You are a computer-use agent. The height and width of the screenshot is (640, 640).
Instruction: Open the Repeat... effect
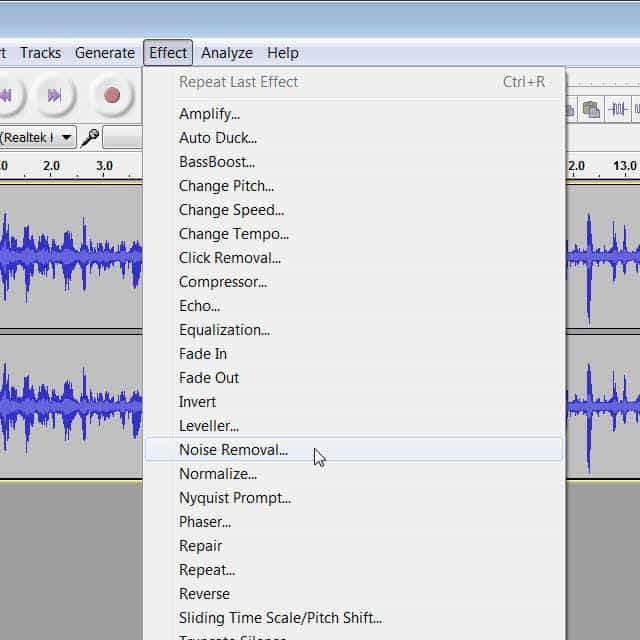tap(353, 570)
